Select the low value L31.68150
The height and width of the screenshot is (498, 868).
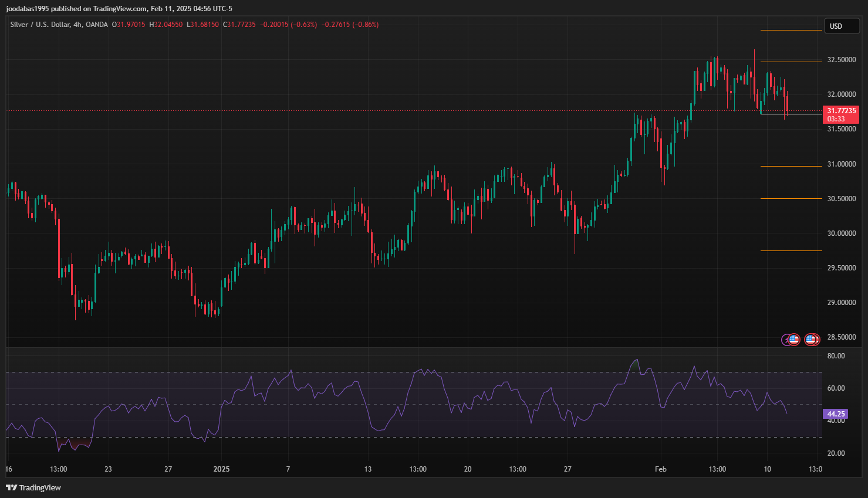click(x=202, y=25)
